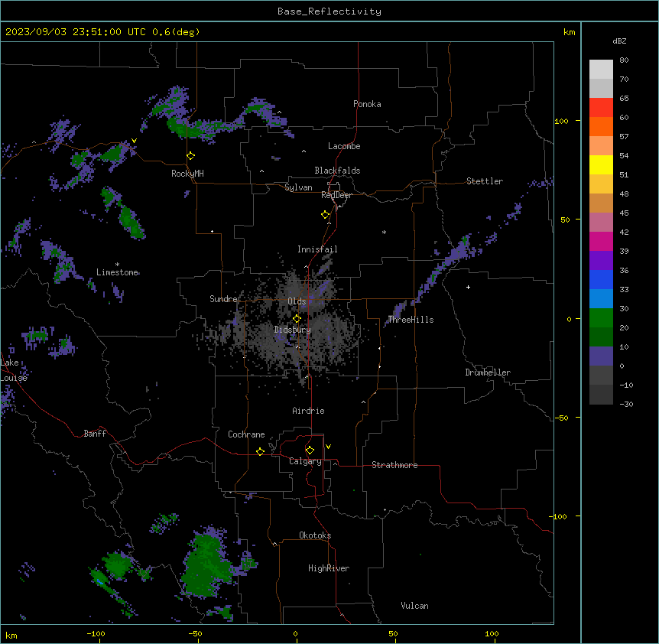Click the Ponoka city label
The height and width of the screenshot is (644, 659).
click(x=367, y=104)
